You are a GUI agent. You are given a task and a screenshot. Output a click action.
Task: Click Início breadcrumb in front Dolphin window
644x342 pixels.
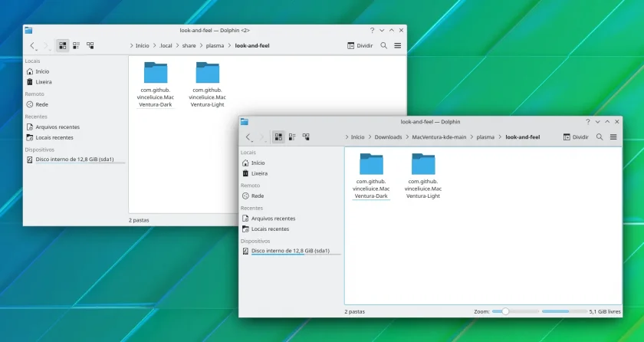coord(358,137)
